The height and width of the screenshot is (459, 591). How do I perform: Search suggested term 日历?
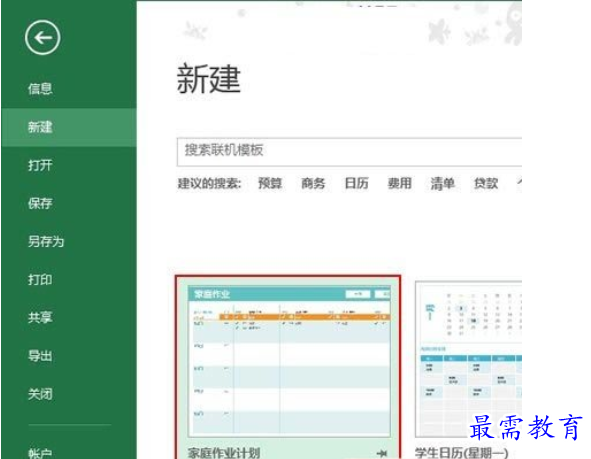[x=356, y=184]
